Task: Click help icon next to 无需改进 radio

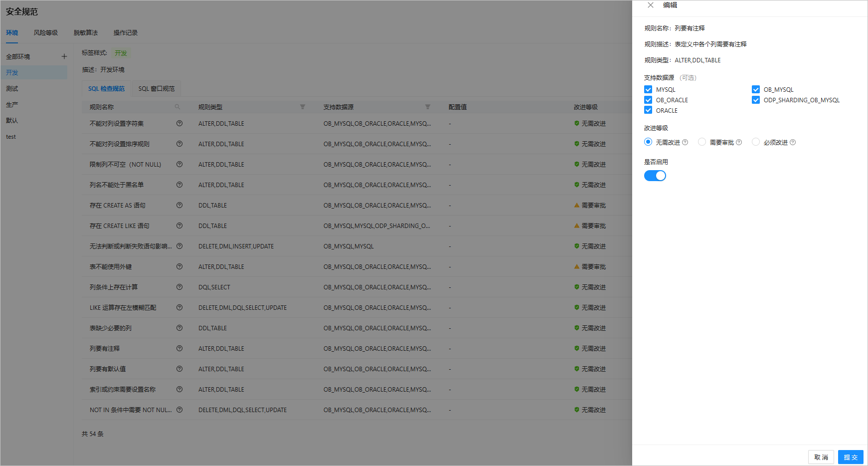Action: [x=685, y=142]
